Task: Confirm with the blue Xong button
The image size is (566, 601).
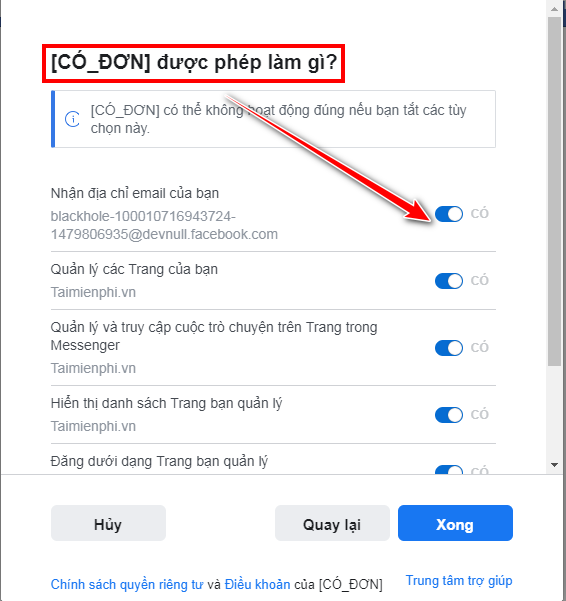Action: pyautogui.click(x=455, y=523)
